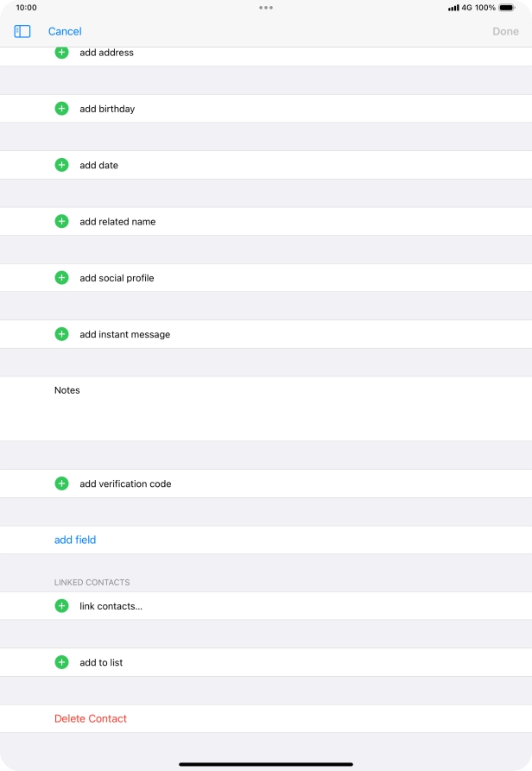The image size is (532, 771).
Task: Tap the sidebar toggle icon
Action: pyautogui.click(x=22, y=31)
